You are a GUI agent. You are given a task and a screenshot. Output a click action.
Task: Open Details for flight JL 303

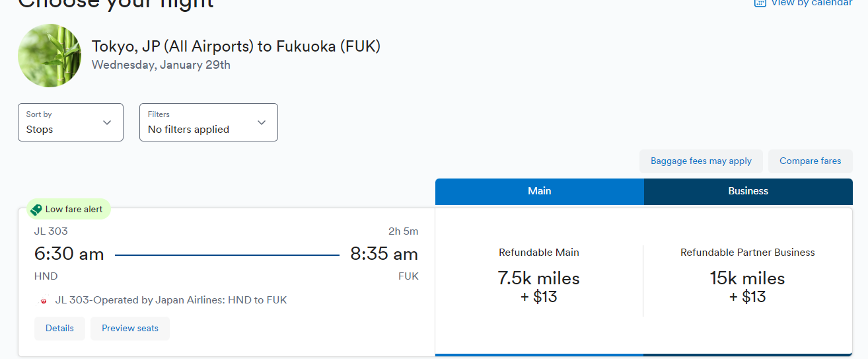pyautogui.click(x=59, y=329)
